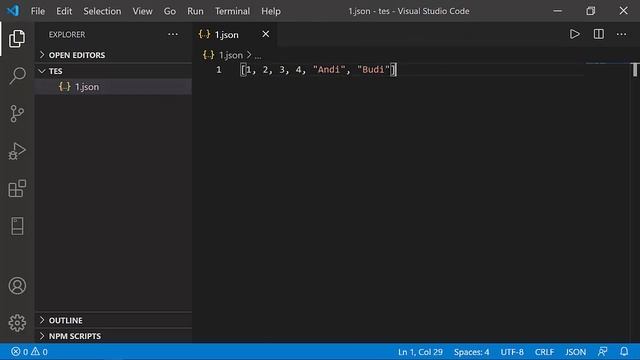Viewport: 640px width, 360px height.
Task: Open the Help menu
Action: 271,11
